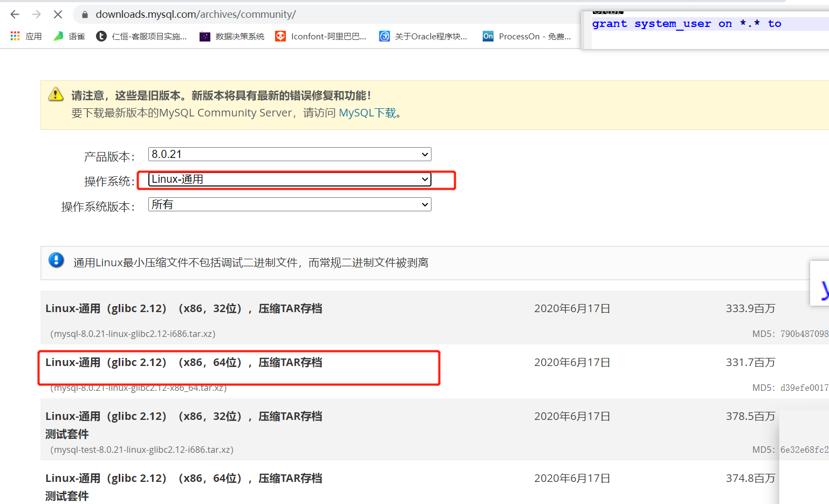Click the yellow warning triangle icon
829x504 pixels.
pos(56,94)
